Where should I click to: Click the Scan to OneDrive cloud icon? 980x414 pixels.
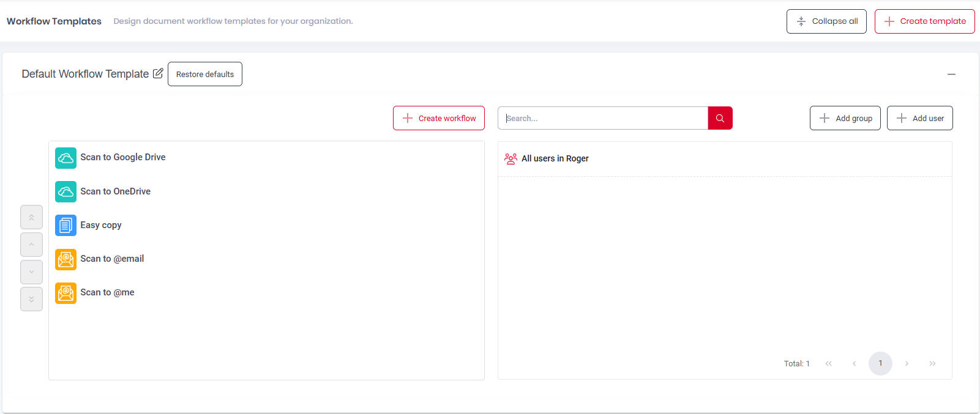[65, 191]
